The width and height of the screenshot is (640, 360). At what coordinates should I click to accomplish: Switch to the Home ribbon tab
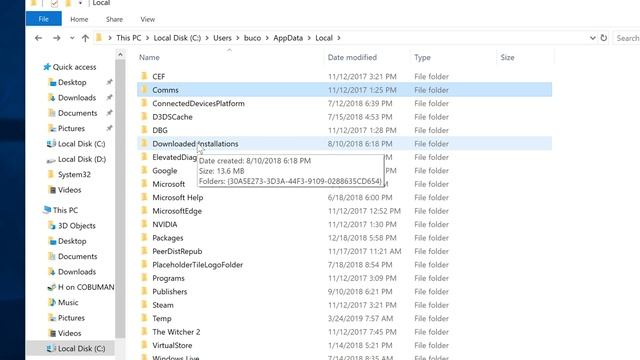79,19
